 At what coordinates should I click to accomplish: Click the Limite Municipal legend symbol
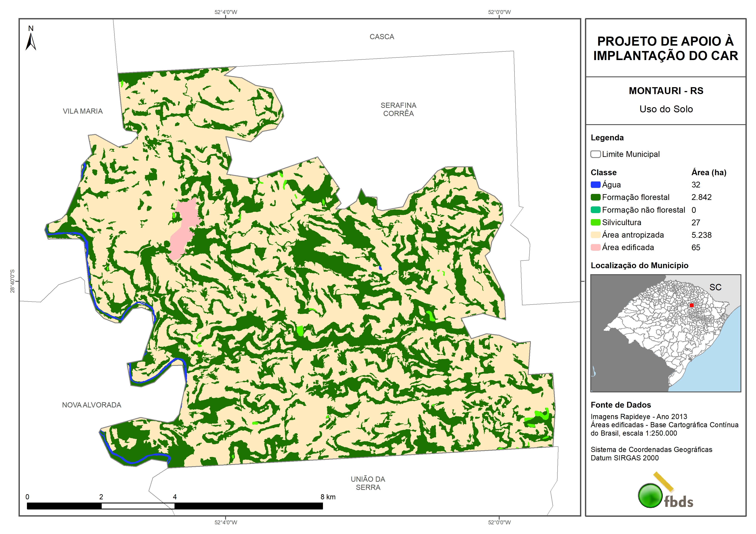click(x=595, y=154)
